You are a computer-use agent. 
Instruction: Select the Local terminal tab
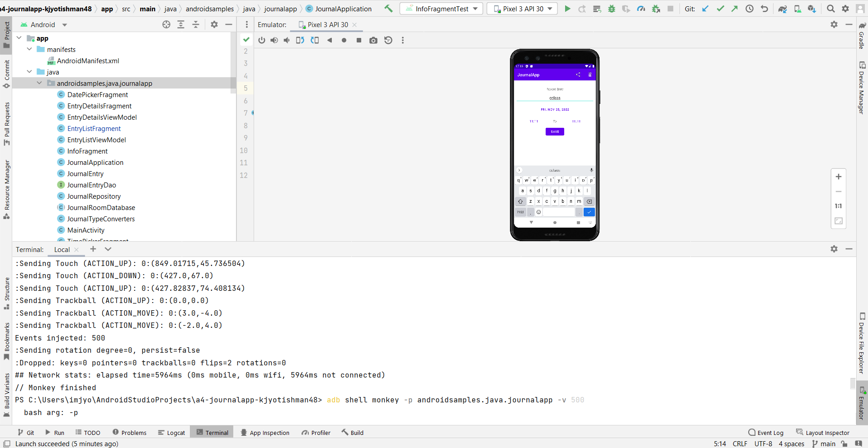(x=62, y=250)
